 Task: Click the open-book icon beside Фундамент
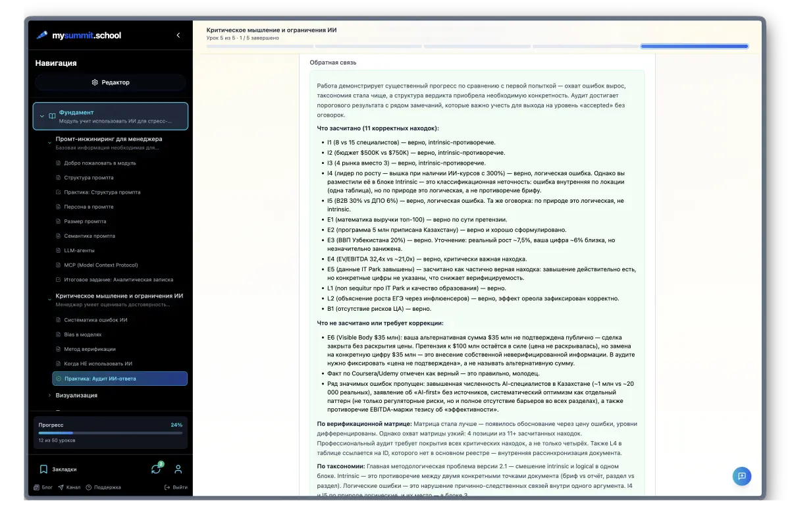[52, 116]
